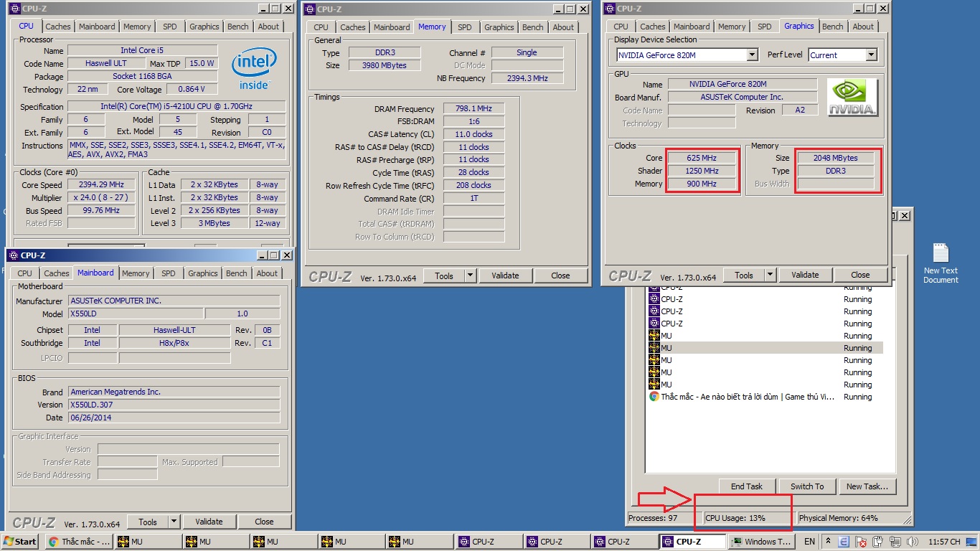The width and height of the screenshot is (980, 551).
Task: Click Core Speed value 2394.29 MHz
Action: point(101,184)
